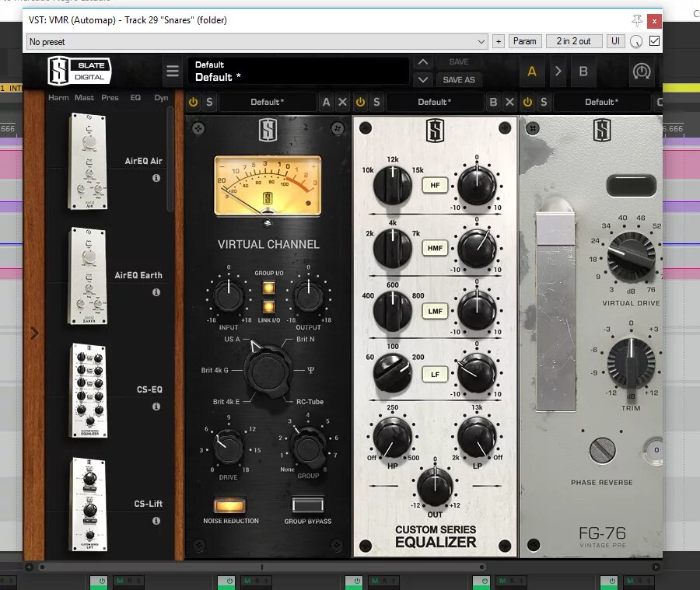Remove the Virtual Channel module from slot A

(342, 102)
